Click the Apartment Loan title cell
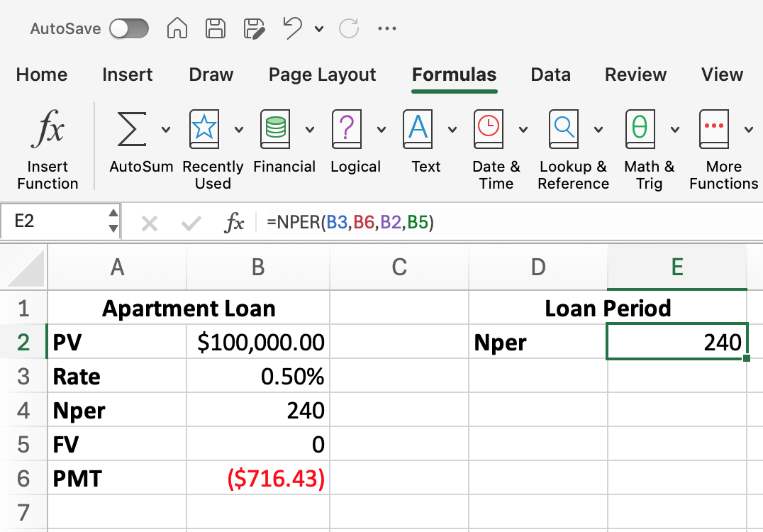The width and height of the screenshot is (763, 532). [189, 308]
